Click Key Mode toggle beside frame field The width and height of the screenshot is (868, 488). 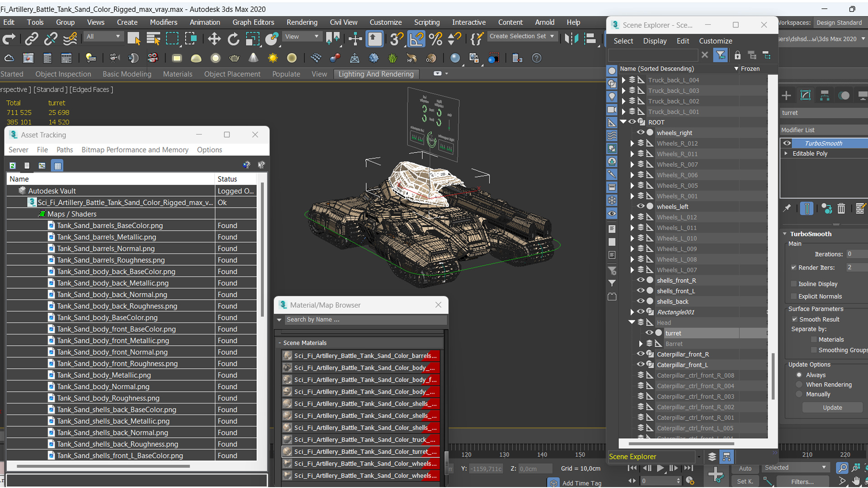632,481
